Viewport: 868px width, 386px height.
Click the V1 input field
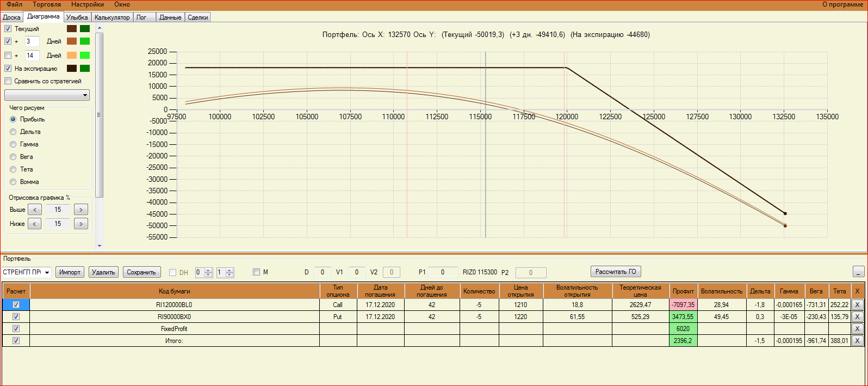coord(357,272)
